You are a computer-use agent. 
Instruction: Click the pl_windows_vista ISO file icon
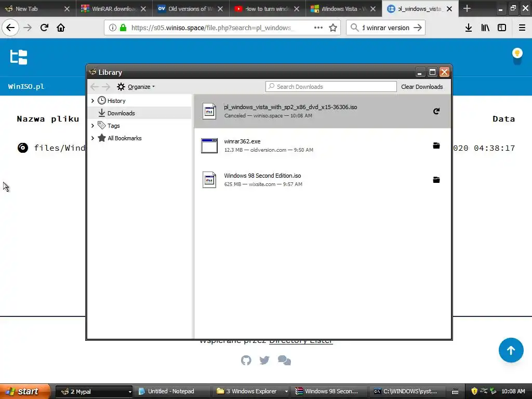209,111
